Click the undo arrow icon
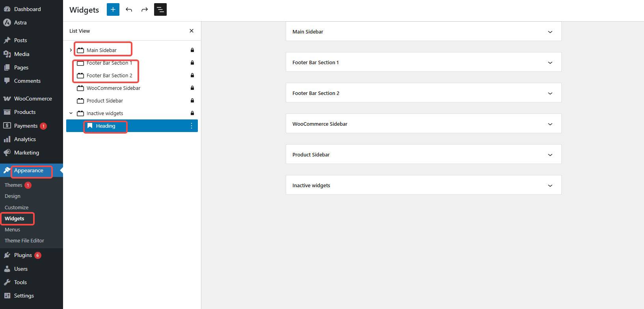The image size is (644, 309). [x=129, y=9]
